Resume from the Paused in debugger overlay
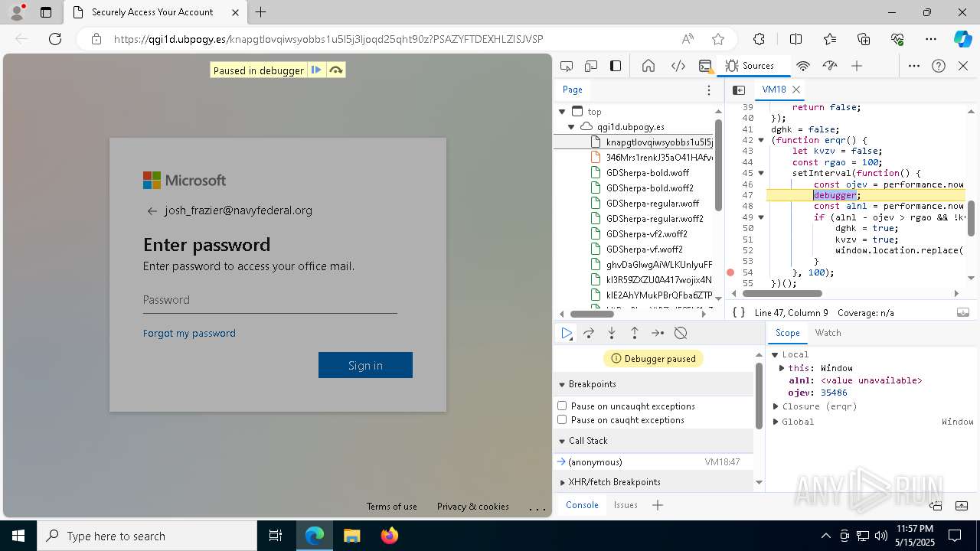980x551 pixels. click(316, 70)
